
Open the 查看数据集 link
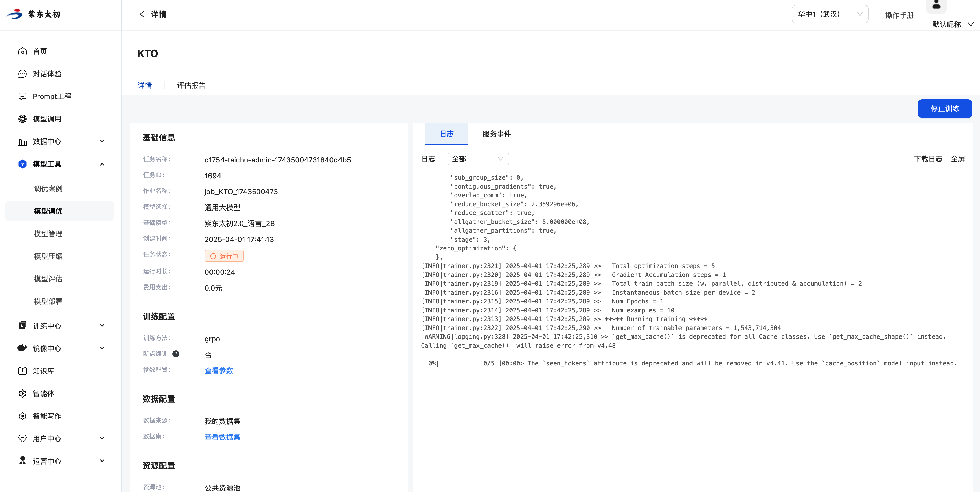point(222,437)
